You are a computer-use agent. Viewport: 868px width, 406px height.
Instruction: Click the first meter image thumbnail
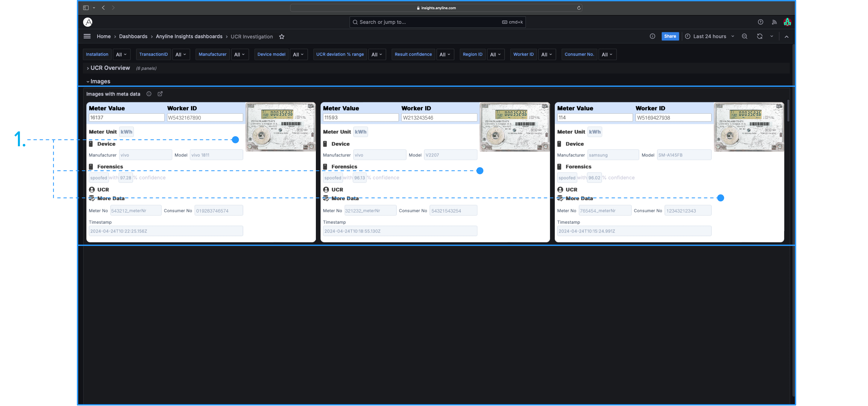click(x=280, y=127)
